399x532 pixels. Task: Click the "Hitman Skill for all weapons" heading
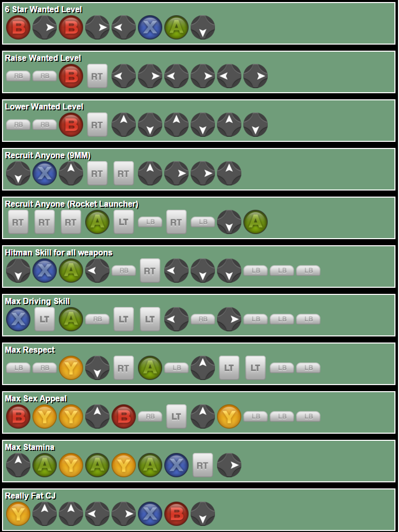point(59,253)
